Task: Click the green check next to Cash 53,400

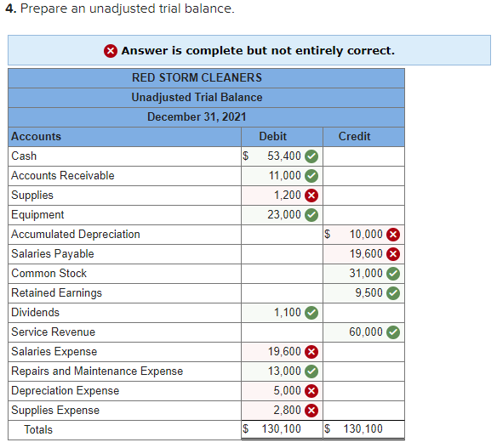Action: click(311, 156)
